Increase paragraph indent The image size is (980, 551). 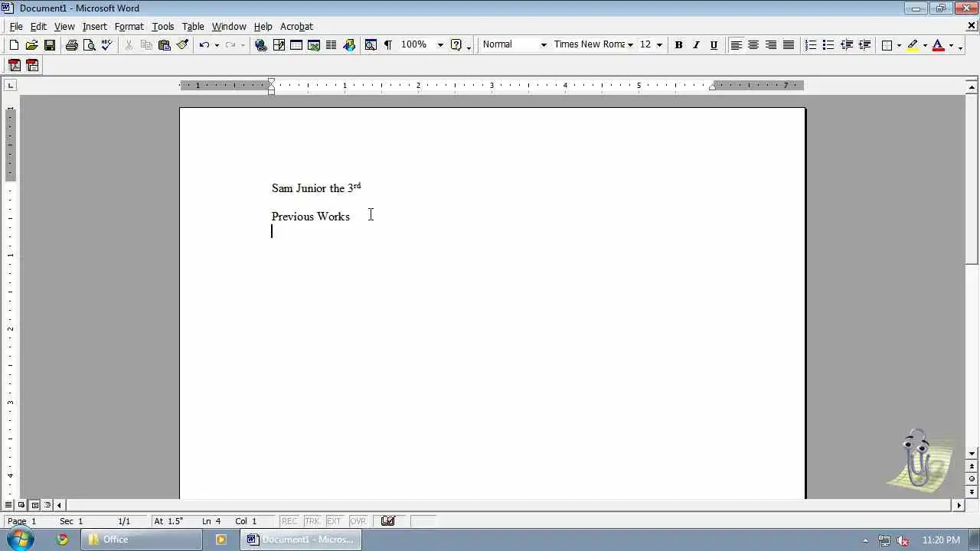tap(864, 45)
